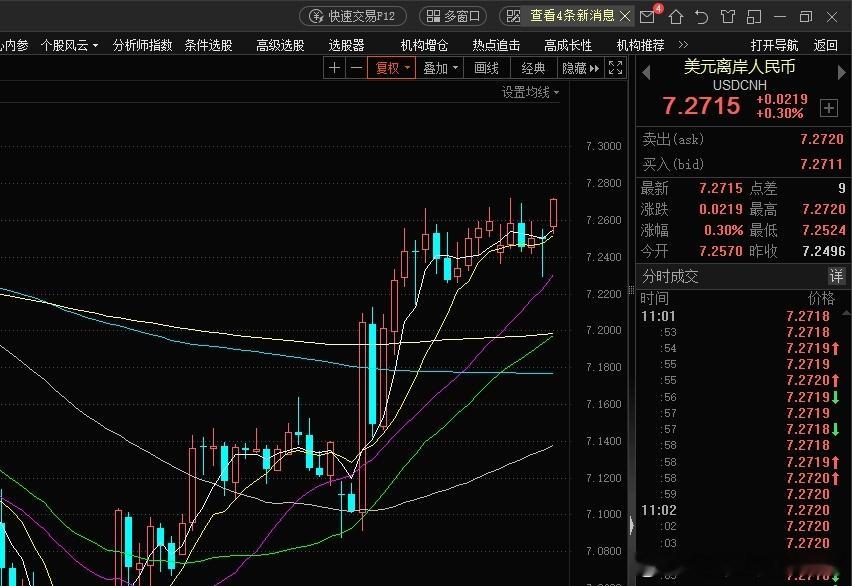Open the 个股风云 dropdown menu
This screenshot has height=586, width=852.
(x=69, y=45)
